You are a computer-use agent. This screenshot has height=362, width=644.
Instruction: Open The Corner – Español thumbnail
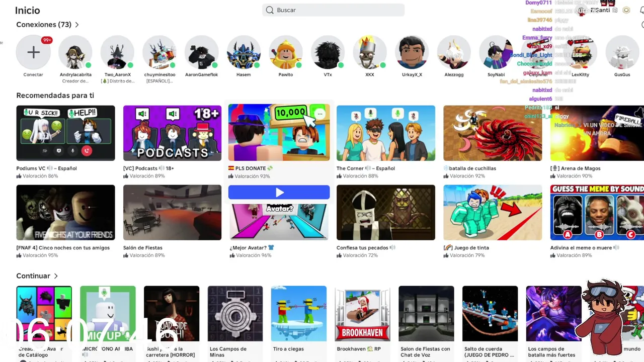[386, 133]
